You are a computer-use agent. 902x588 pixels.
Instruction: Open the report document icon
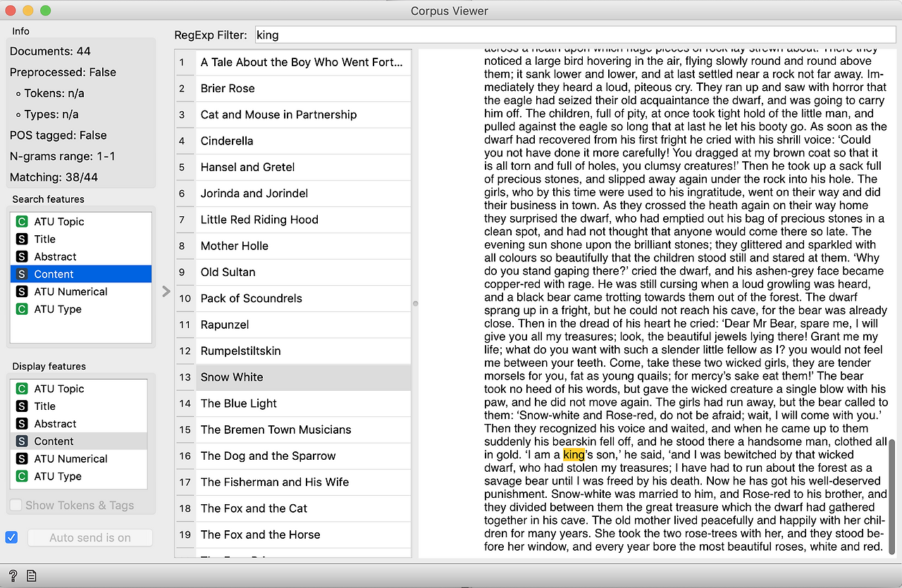(31, 575)
